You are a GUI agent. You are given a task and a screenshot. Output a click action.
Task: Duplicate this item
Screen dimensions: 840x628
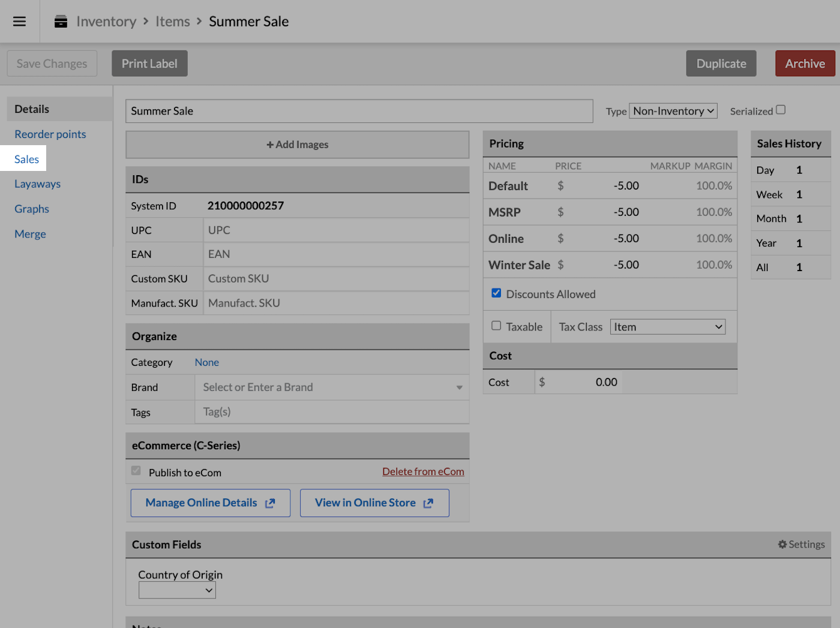(721, 64)
